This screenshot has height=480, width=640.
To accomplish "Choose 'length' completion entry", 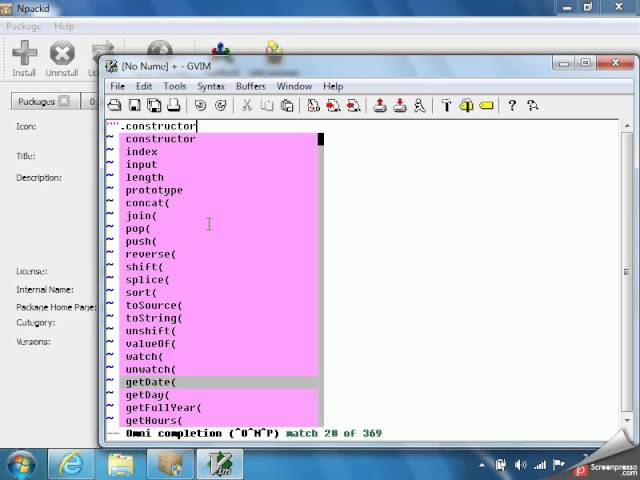I will pos(218,178).
